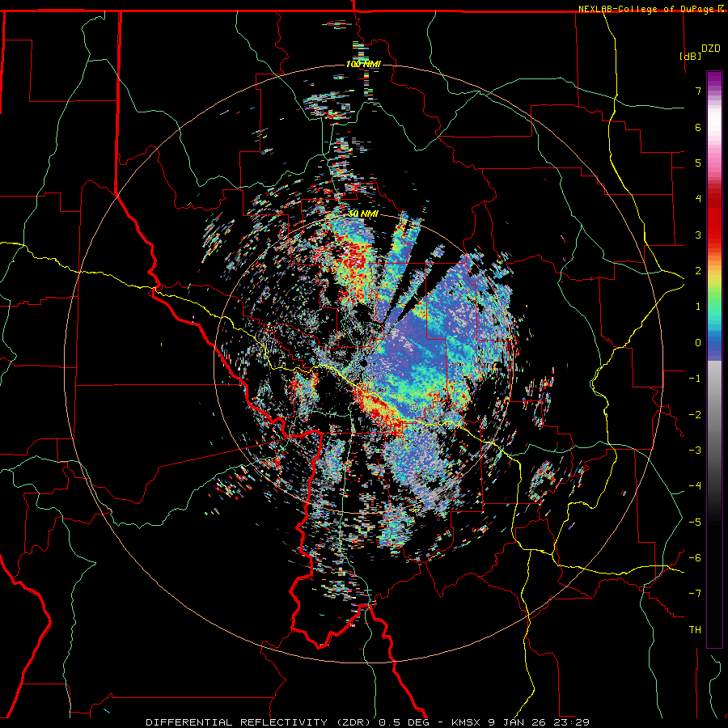
Task: Click the "3" value on the scale
Action: pyautogui.click(x=698, y=235)
